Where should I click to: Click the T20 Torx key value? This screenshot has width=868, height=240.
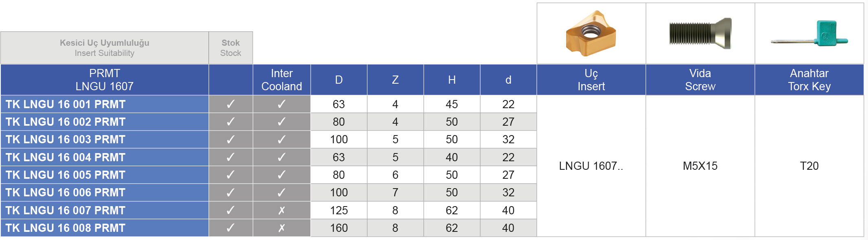click(x=809, y=166)
